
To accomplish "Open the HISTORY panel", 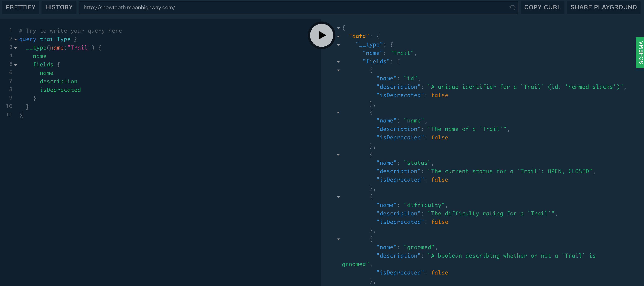I will click(59, 7).
